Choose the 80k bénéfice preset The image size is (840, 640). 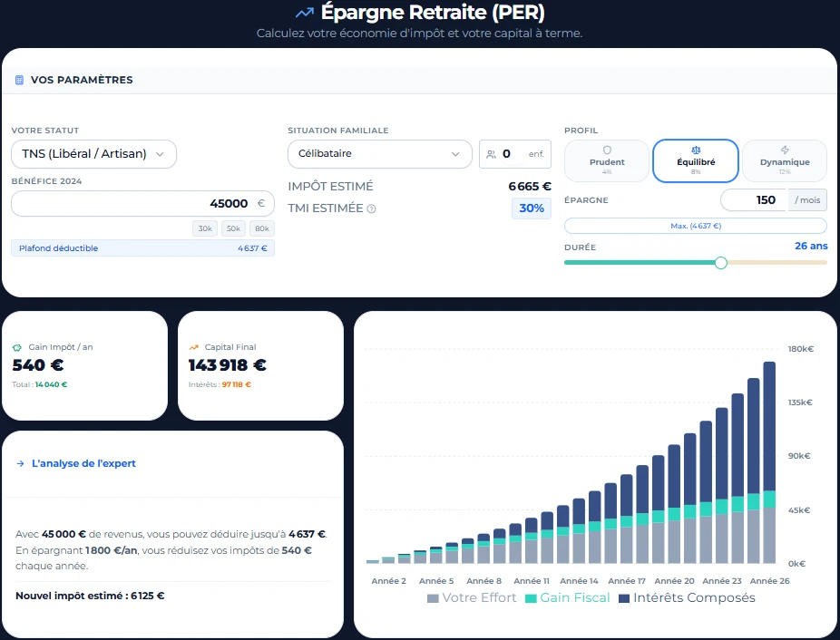click(262, 228)
